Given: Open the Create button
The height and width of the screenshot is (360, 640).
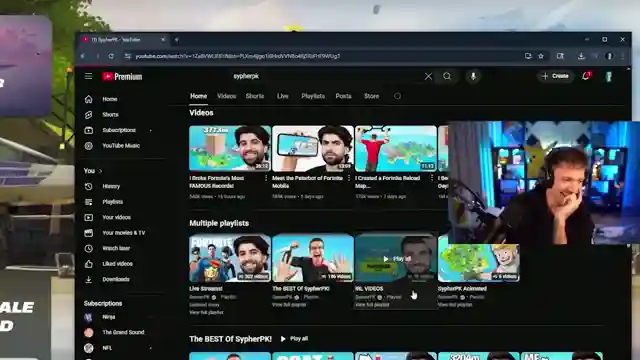Looking at the screenshot, I should pyautogui.click(x=555, y=76).
